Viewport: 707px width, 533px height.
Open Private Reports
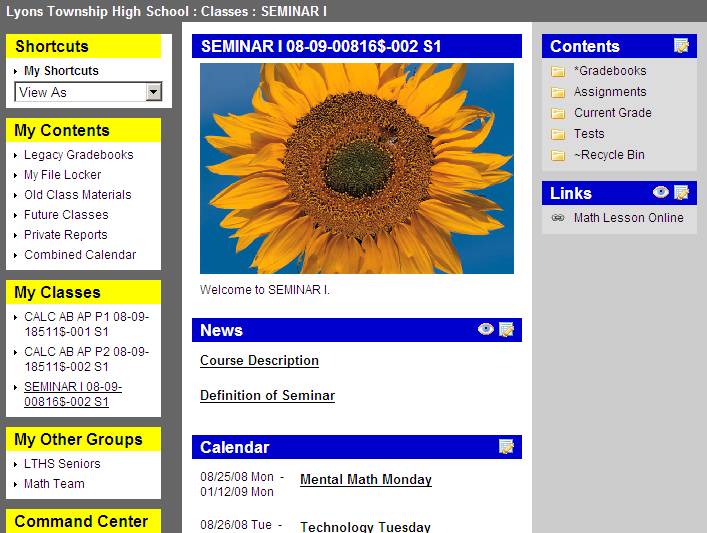click(x=66, y=234)
